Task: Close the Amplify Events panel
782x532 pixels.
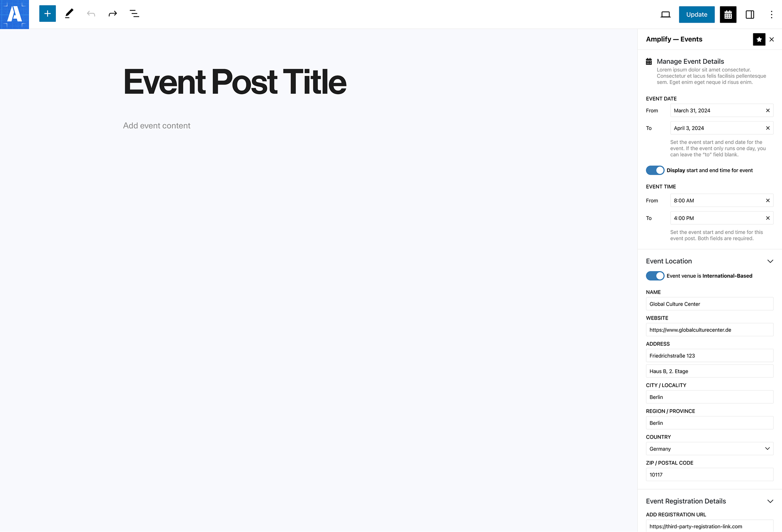Action: [x=773, y=39]
